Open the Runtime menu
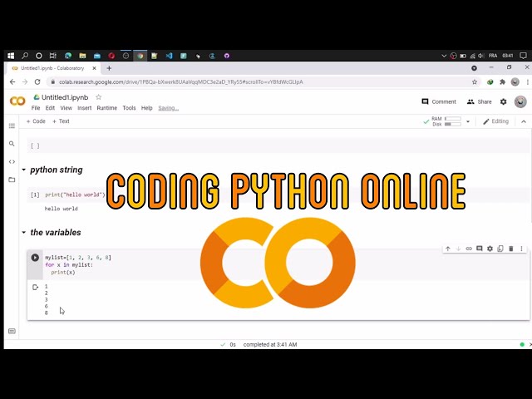 coord(107,108)
